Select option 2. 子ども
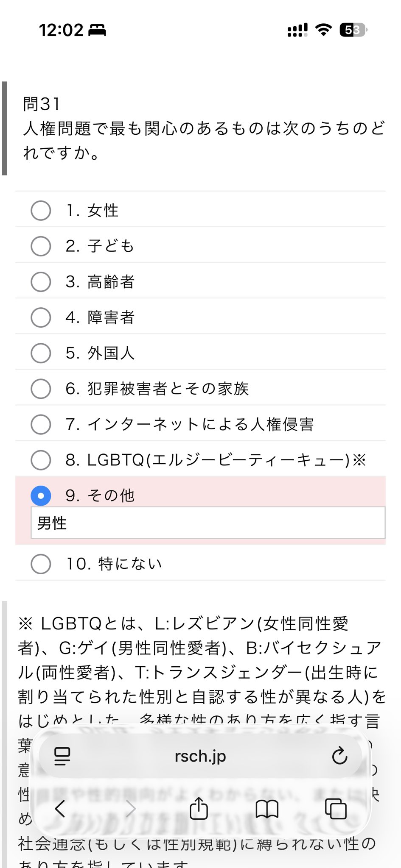 coord(41,246)
